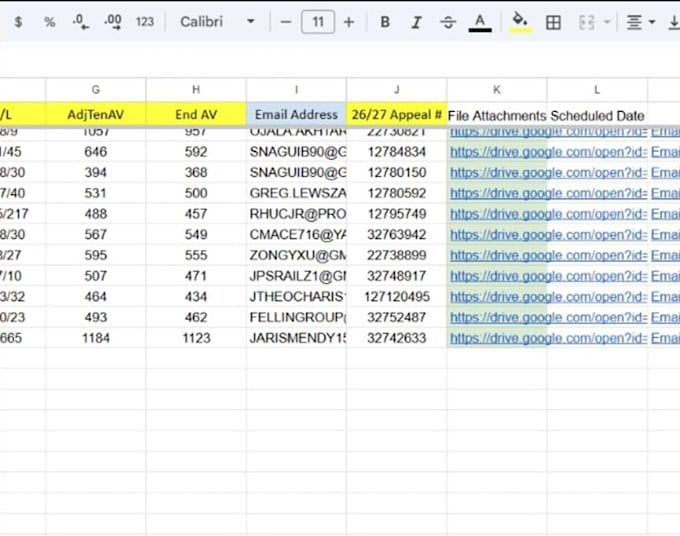This screenshot has height=536, width=680.
Task: Increase decimal places
Action: pyautogui.click(x=113, y=22)
